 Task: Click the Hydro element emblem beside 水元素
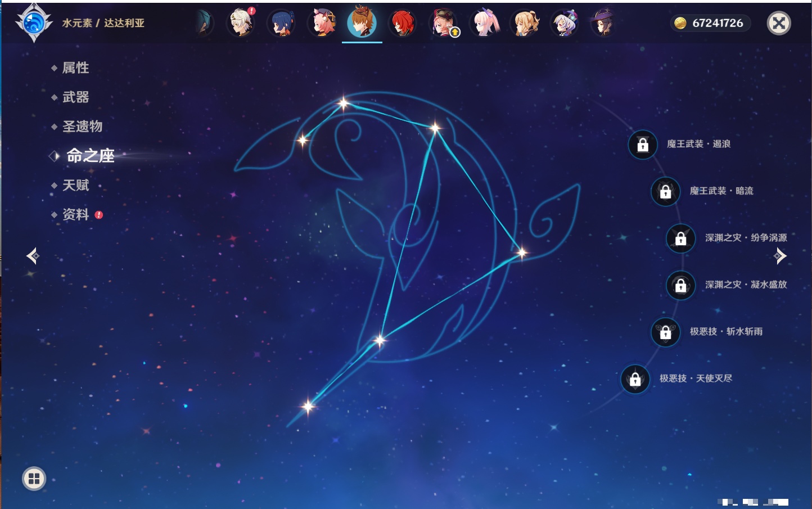(x=34, y=23)
